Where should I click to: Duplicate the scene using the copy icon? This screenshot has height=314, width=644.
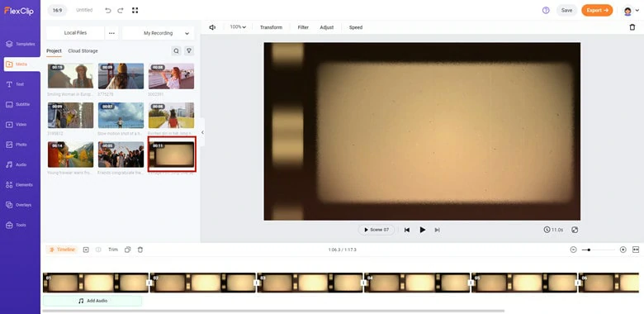coord(128,250)
